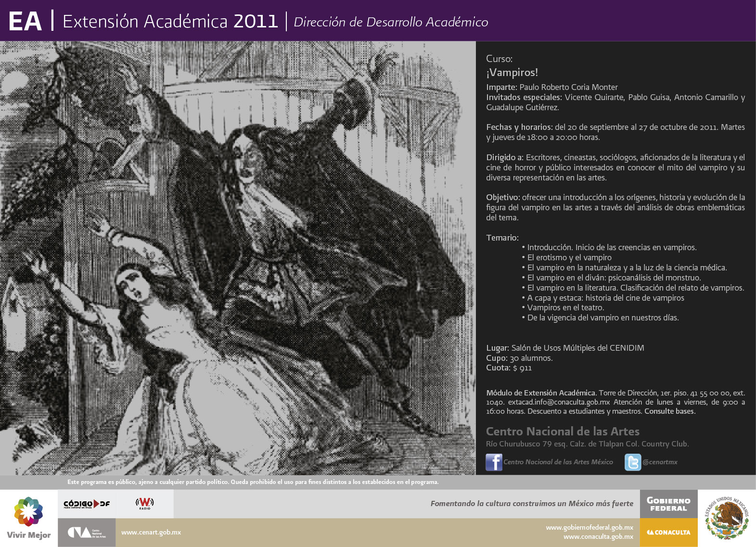The width and height of the screenshot is (756, 547).
Task: Click the Mexican coat of arms seal
Action: [727, 518]
